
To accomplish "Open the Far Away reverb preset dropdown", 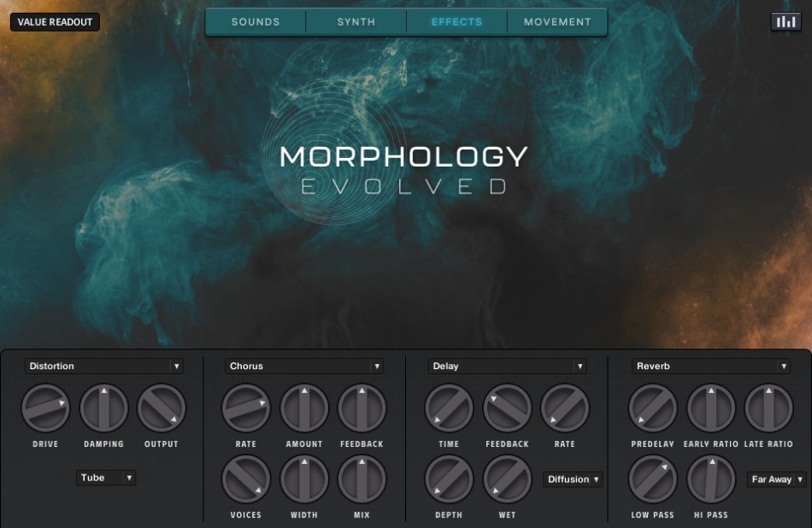I will click(774, 479).
